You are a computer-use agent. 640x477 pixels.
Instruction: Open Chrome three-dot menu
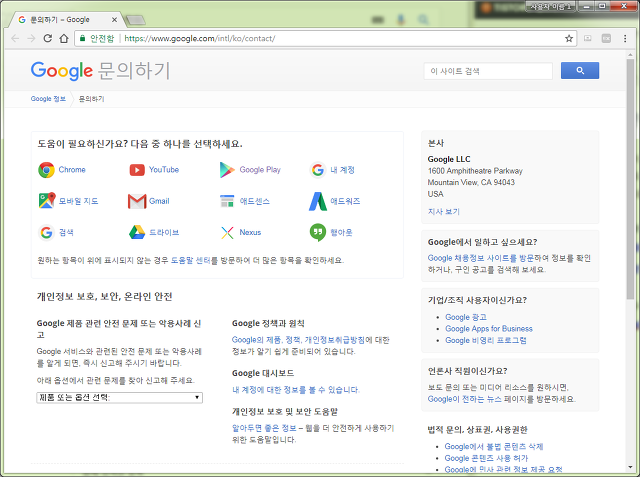(625, 38)
